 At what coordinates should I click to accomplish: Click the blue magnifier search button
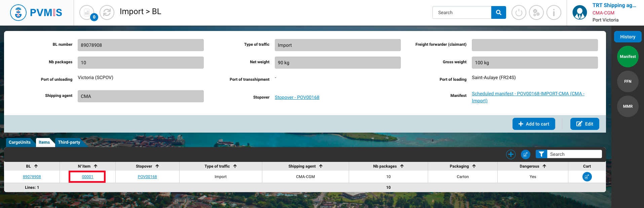[x=498, y=12]
